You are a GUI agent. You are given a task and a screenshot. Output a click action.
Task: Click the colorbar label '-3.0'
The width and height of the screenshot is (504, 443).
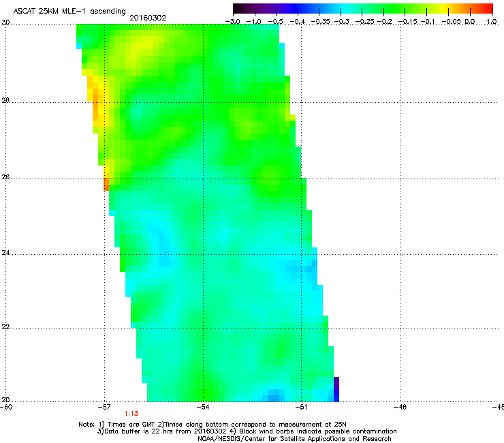[232, 22]
